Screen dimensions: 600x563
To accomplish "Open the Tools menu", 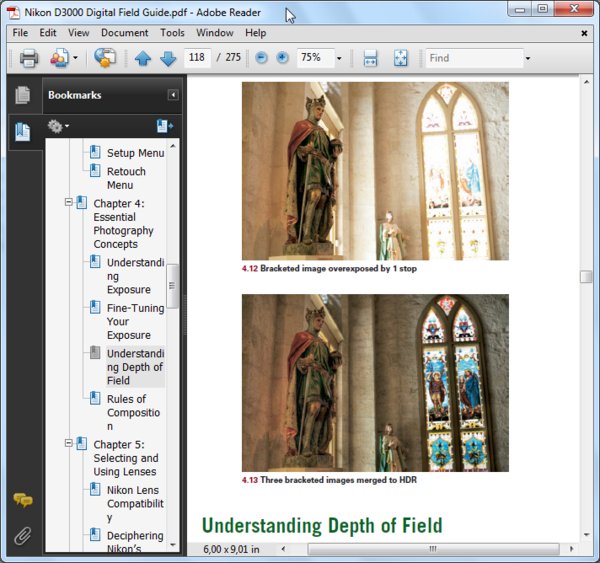I will coord(172,32).
